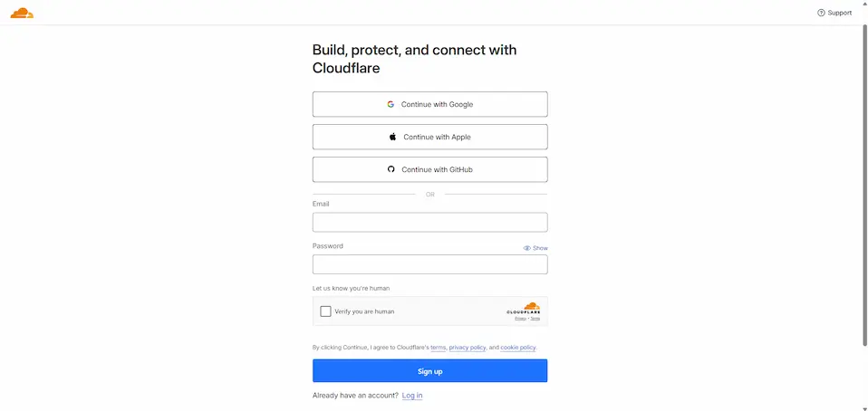
Task: Click the Privacy link in captcha widget
Action: 520,319
